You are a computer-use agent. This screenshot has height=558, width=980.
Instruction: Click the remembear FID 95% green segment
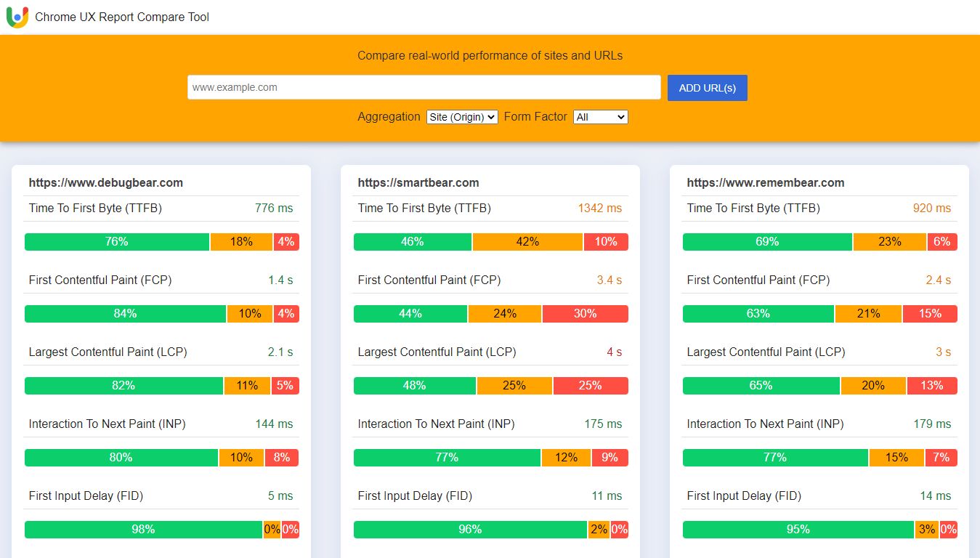pos(798,530)
